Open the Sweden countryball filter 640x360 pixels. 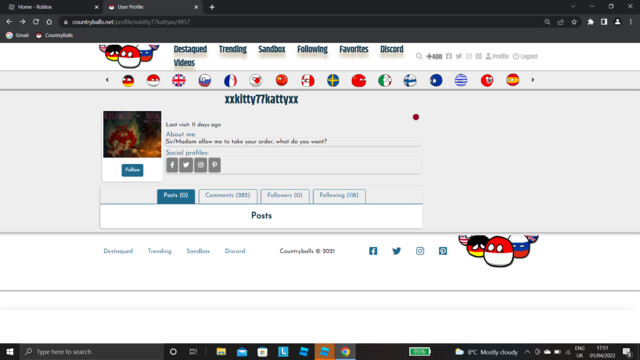(x=333, y=80)
